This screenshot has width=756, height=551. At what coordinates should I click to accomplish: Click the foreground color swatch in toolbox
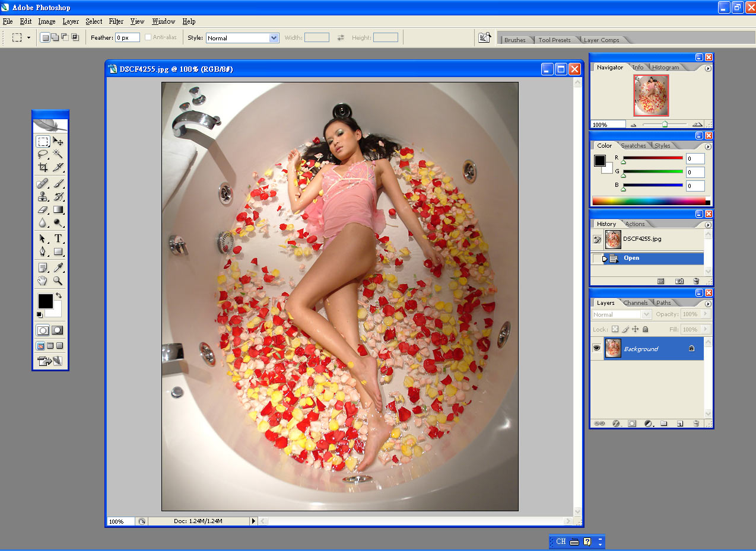[x=45, y=301]
